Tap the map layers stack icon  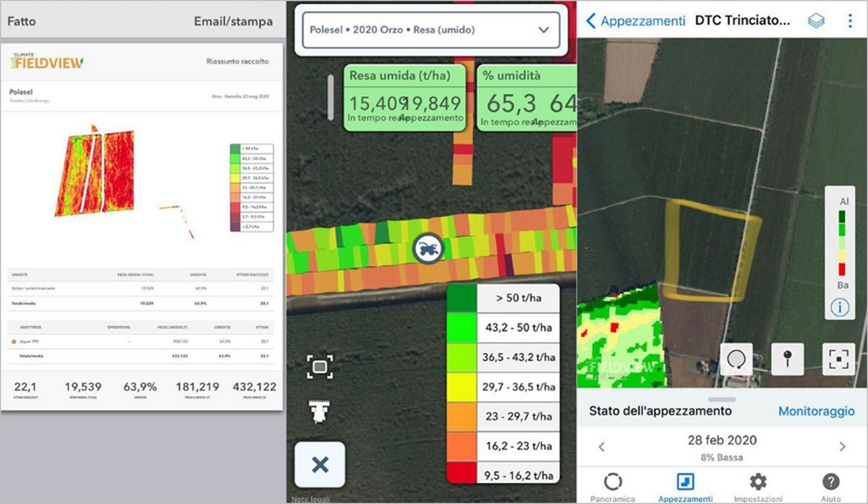click(x=816, y=21)
